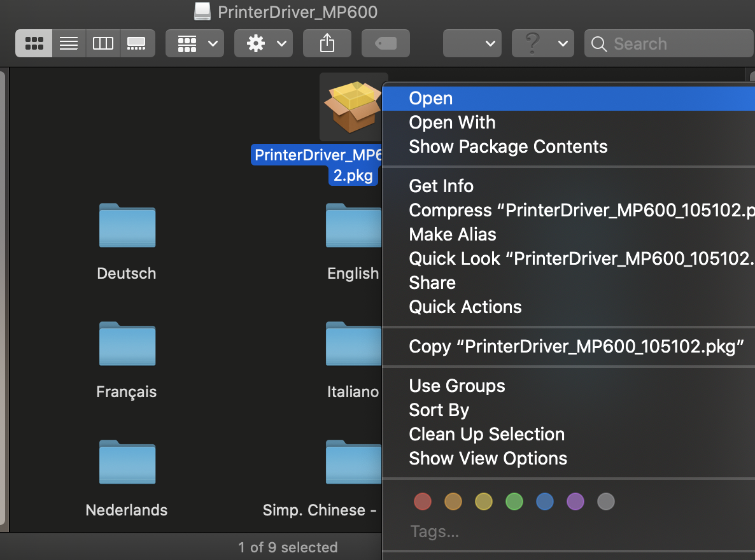This screenshot has width=755, height=560.
Task: Apply the red tag color swatch
Action: 423,501
